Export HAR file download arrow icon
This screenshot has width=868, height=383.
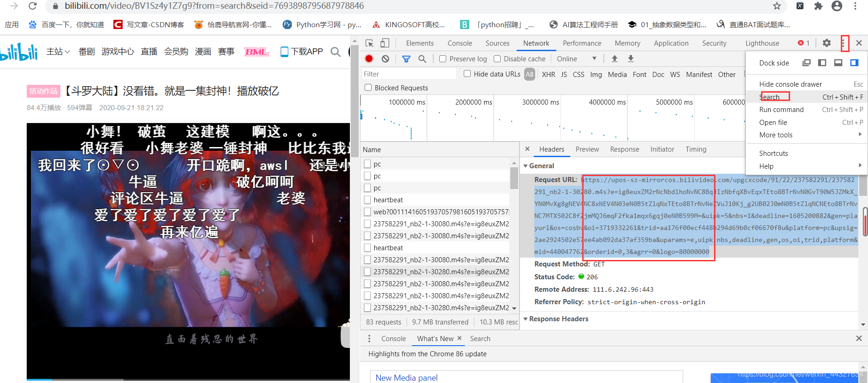631,59
